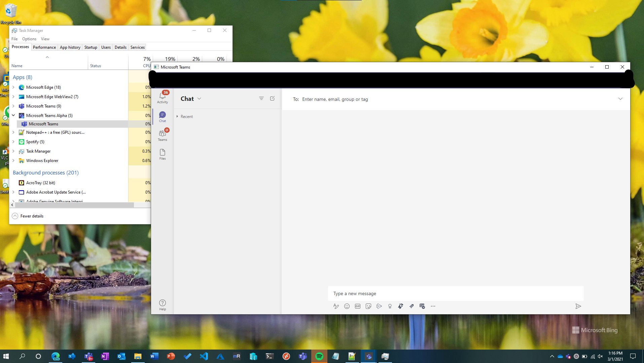Open the notification center in system tray
The width and height of the screenshot is (644, 363).
coord(633,356)
